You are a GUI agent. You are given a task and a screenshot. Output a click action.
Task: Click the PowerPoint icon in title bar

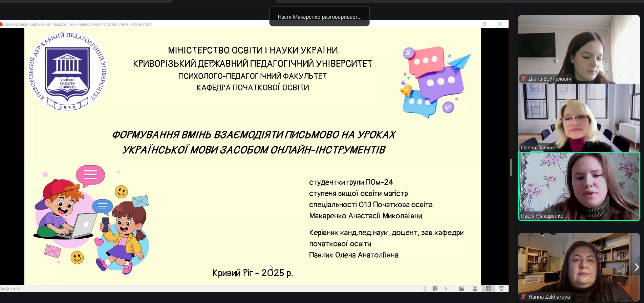point(1,24)
